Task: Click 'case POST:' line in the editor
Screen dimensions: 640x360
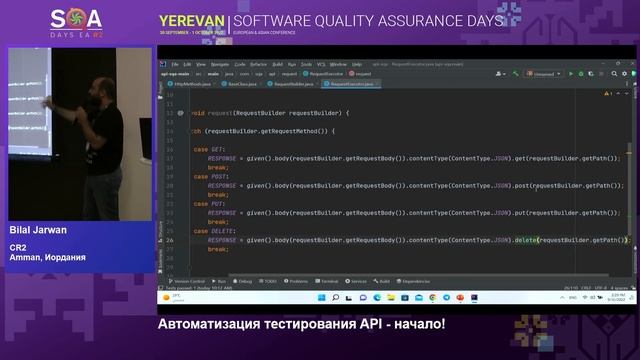Action: (211, 177)
